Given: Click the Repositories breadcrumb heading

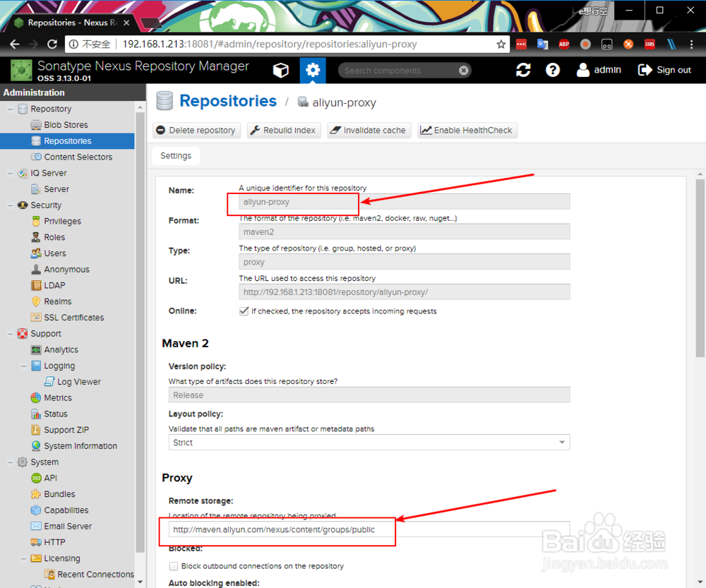Looking at the screenshot, I should 228,102.
